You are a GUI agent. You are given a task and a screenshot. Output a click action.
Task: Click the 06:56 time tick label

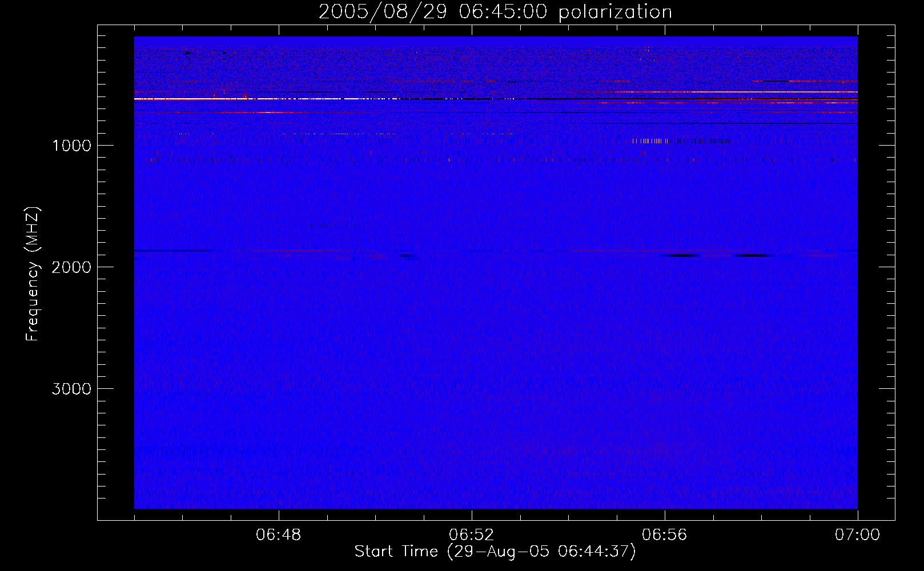point(665,535)
